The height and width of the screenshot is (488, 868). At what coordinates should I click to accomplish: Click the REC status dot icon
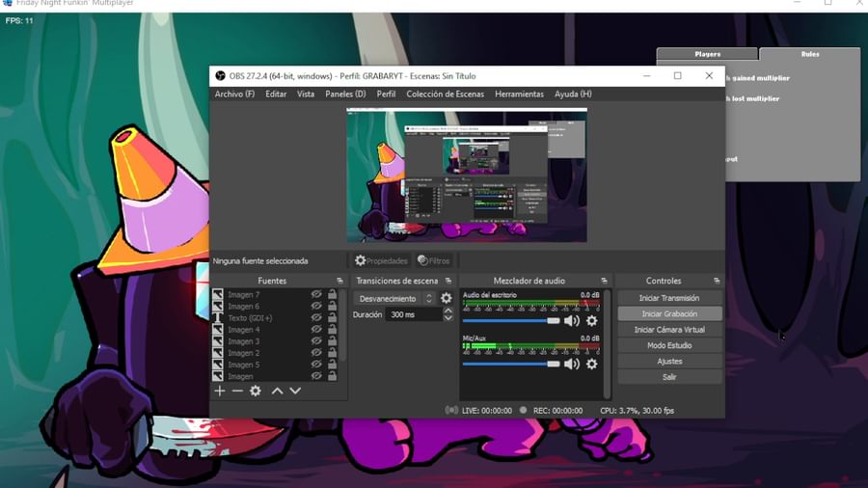click(523, 411)
